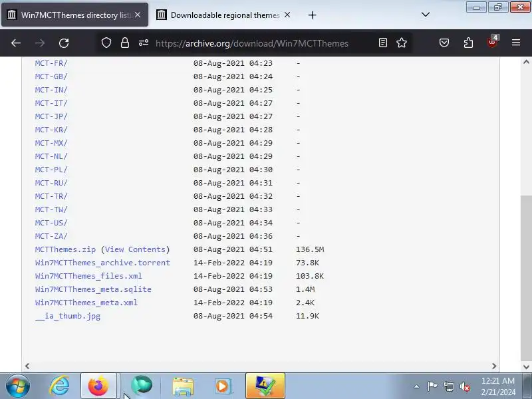The height and width of the screenshot is (399, 532).
Task: List all tabs dropdown arrow
Action: 426,15
